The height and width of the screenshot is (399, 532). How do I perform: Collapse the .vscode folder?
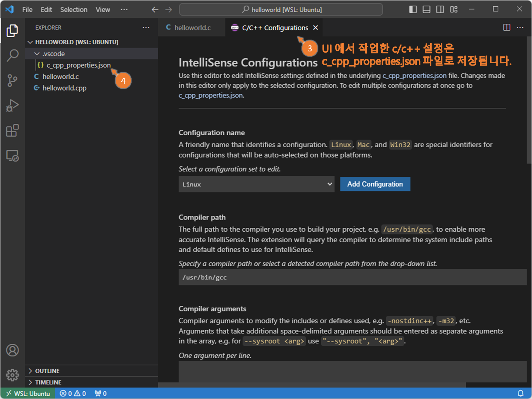click(92, 54)
